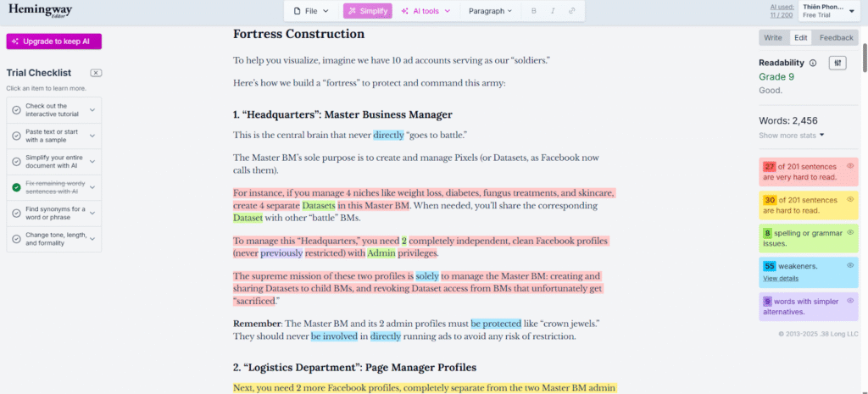Hide very hard to read highlights eye
This screenshot has height=394, width=868.
(850, 165)
